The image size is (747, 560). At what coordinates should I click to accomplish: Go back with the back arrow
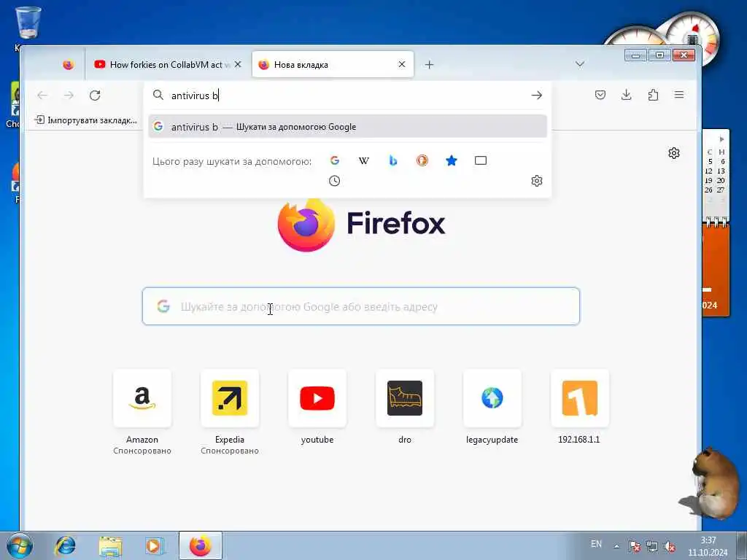tap(42, 96)
